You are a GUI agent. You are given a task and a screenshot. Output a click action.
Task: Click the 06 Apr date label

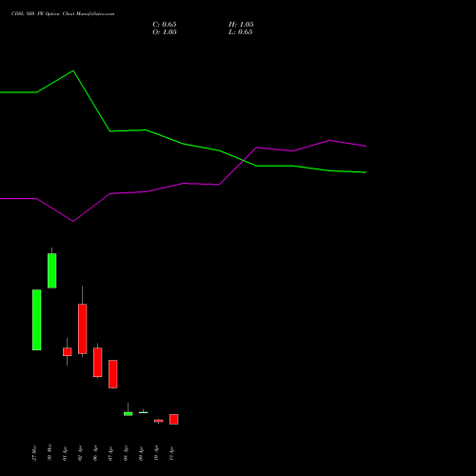pos(95,453)
